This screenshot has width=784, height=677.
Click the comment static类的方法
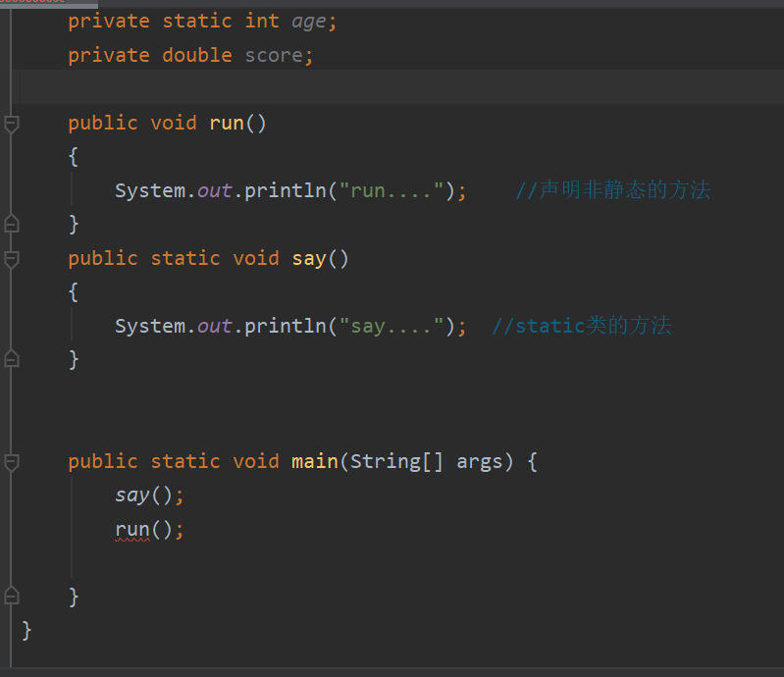coord(582,326)
